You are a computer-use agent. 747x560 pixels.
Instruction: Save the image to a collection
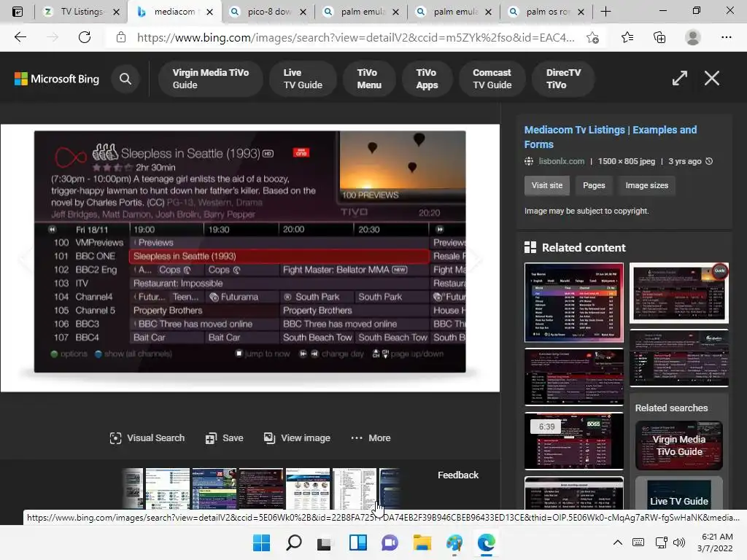(x=224, y=438)
